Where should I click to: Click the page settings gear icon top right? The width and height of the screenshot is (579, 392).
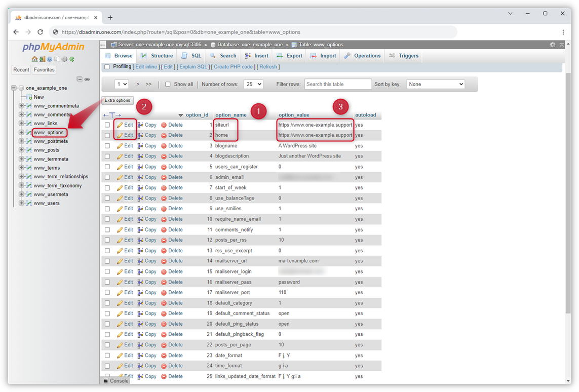pyautogui.click(x=552, y=45)
